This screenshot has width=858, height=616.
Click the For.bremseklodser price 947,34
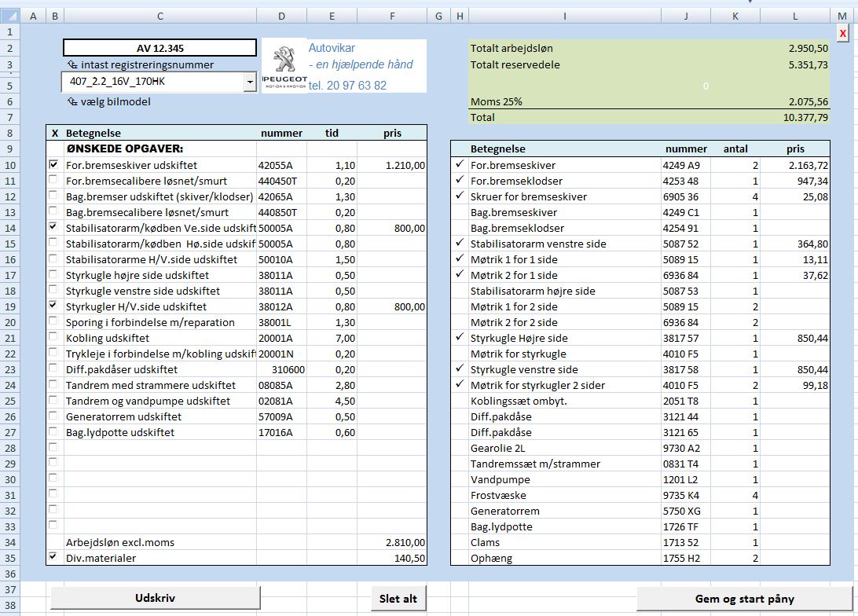(x=812, y=181)
